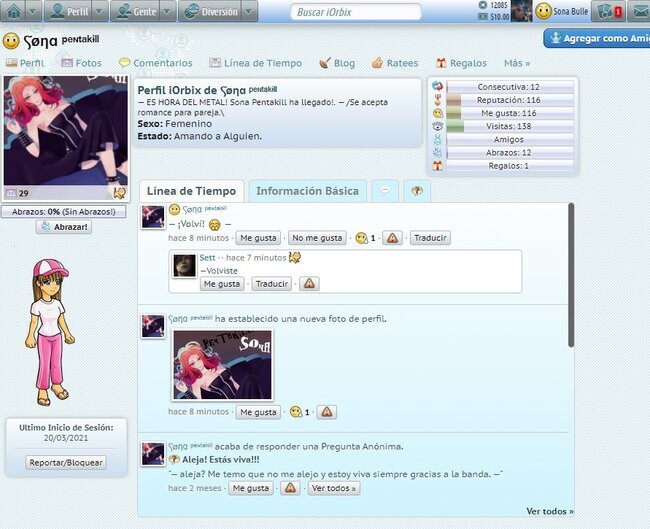Open the Perfil menu in top bar
The image size is (650, 529).
coord(68,12)
